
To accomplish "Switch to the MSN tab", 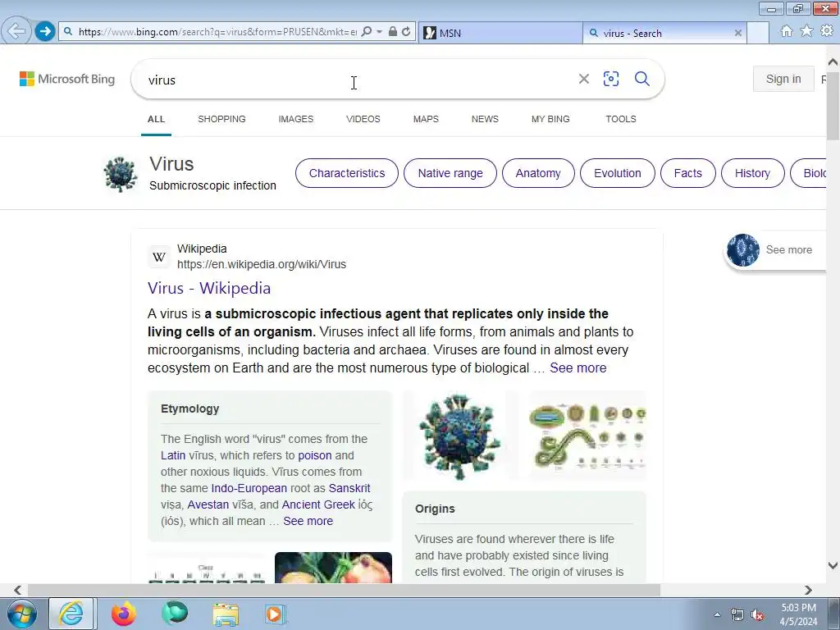I will [500, 33].
